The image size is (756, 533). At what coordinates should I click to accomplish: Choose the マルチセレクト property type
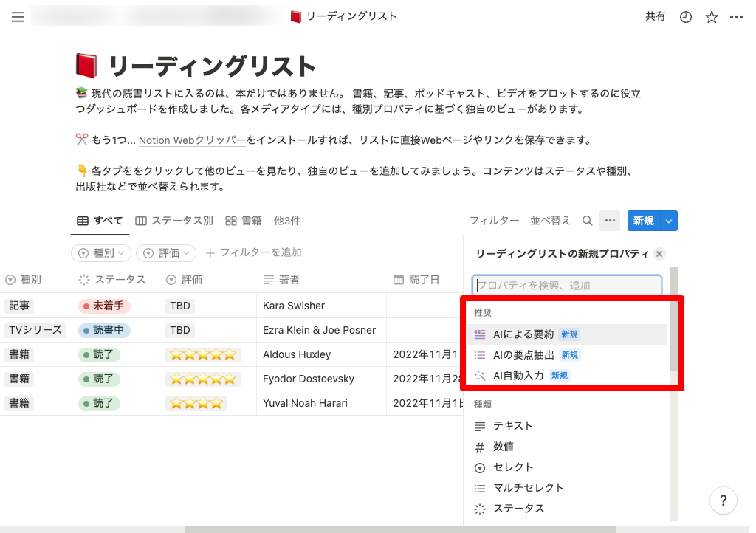coord(529,488)
